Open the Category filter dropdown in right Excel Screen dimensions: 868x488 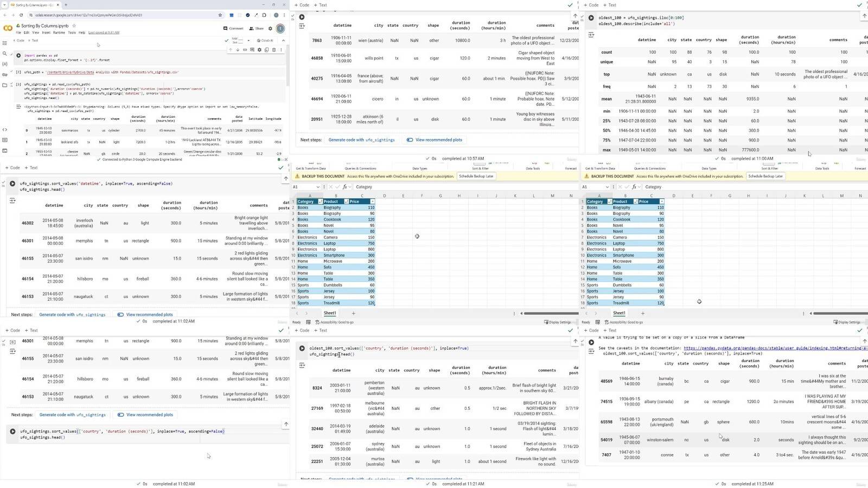pos(609,201)
